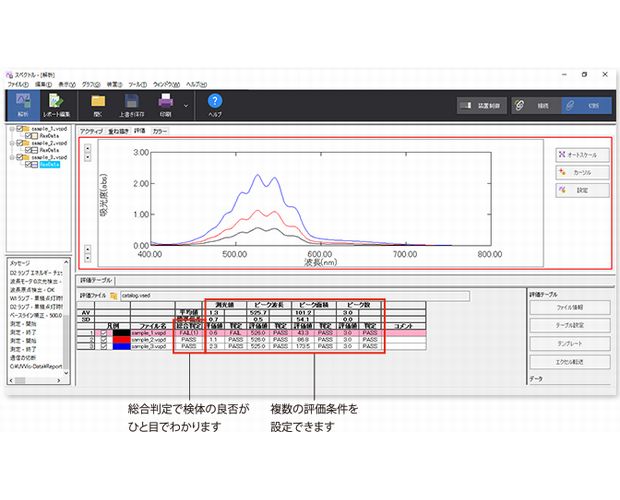Image resolution: width=620 pixels, height=500 pixels.
Task: Click the 設定 button beside graph
Action: point(582,191)
